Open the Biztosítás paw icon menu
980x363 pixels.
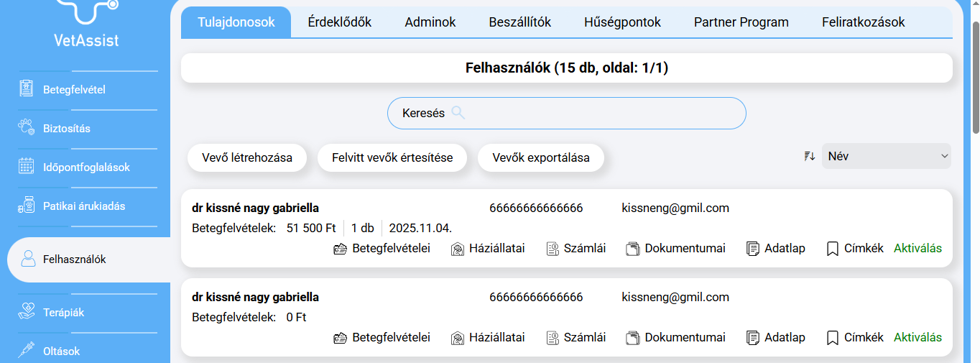[66, 129]
